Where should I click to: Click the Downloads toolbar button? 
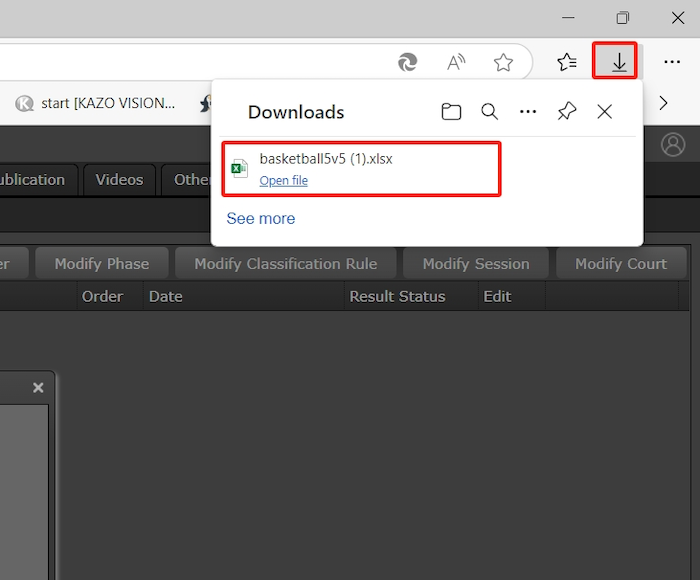point(619,62)
